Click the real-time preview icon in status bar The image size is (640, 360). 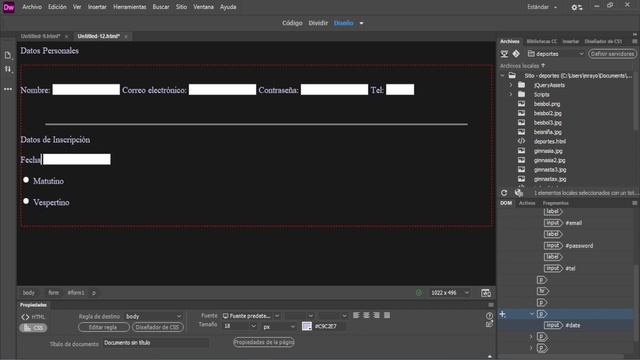[486, 293]
